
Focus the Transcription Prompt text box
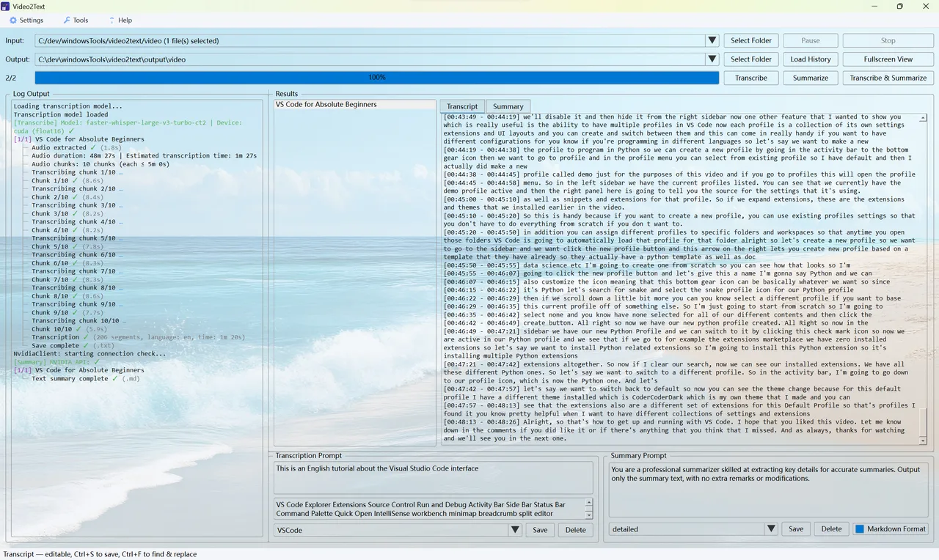pyautogui.click(x=433, y=477)
